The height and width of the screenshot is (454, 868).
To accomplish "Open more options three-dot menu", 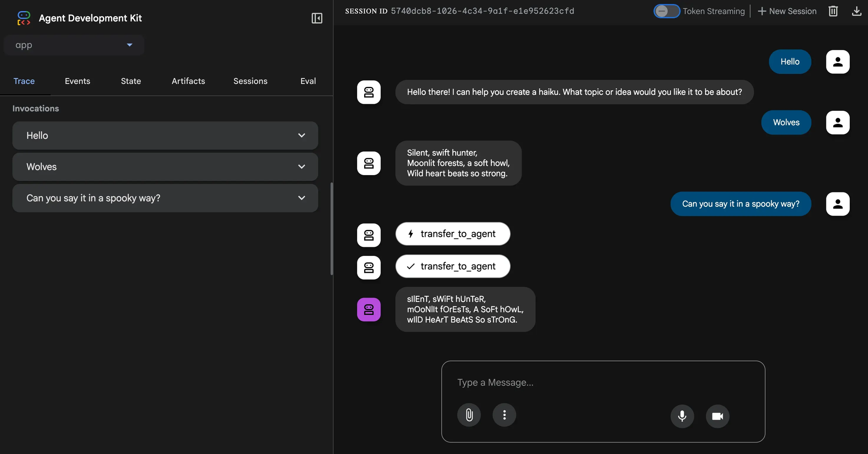I will pyautogui.click(x=504, y=415).
